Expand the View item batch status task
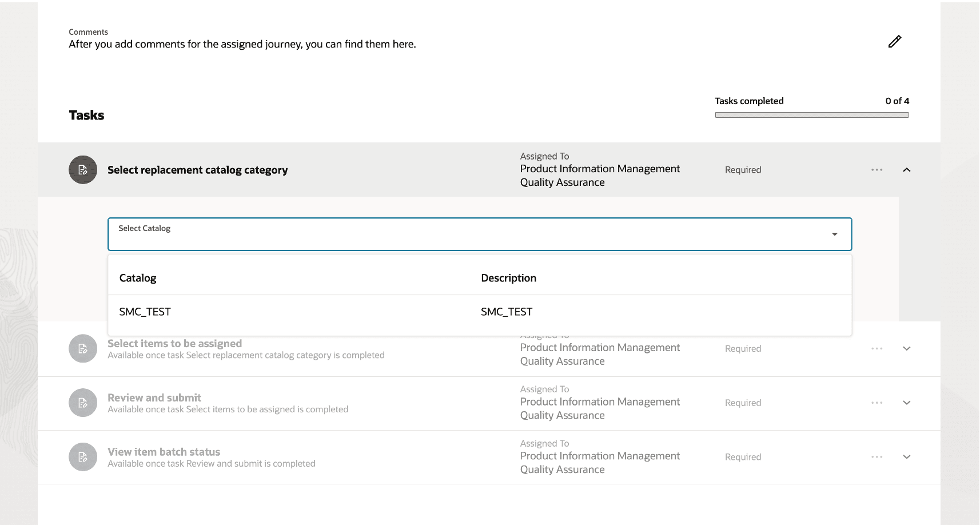The image size is (980, 525). (907, 457)
